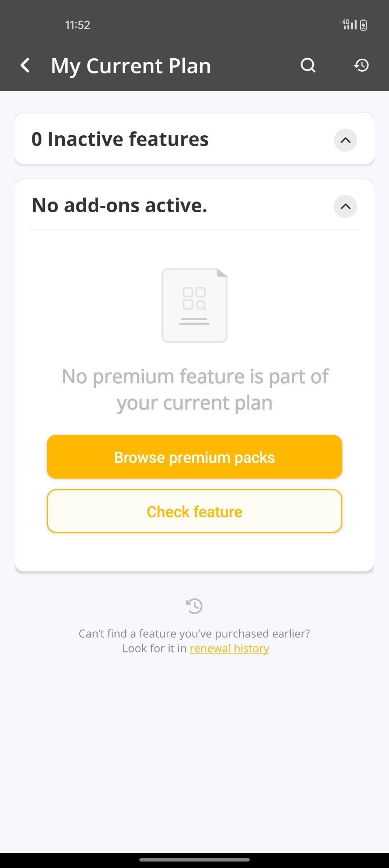Tap the No add-ons active heading
Image resolution: width=389 pixels, height=868 pixels.
click(120, 205)
